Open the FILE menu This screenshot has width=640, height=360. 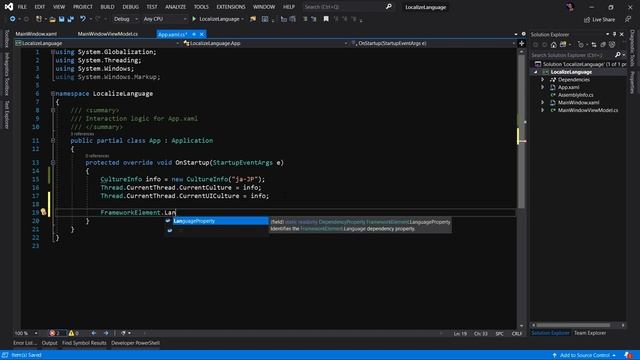pyautogui.click(x=22, y=7)
